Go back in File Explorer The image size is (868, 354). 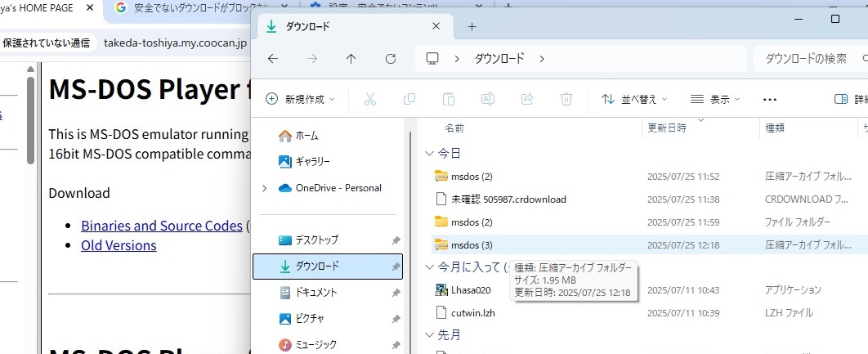[273, 59]
